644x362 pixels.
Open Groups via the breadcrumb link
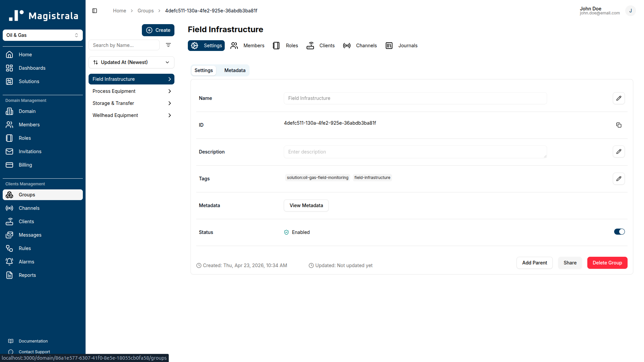click(x=146, y=10)
